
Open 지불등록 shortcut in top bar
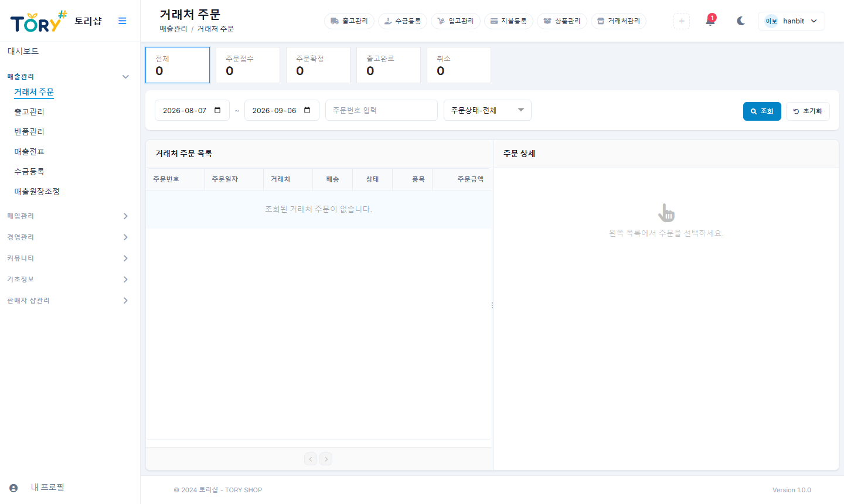click(509, 21)
